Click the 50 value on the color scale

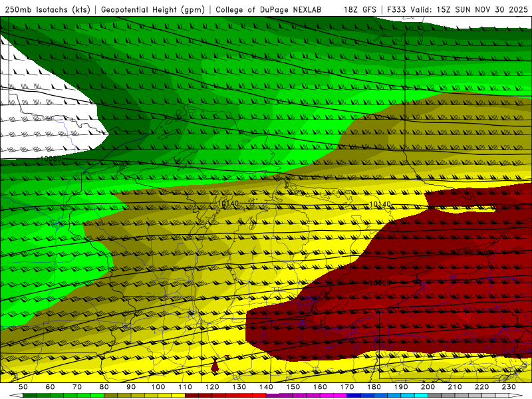23,387
